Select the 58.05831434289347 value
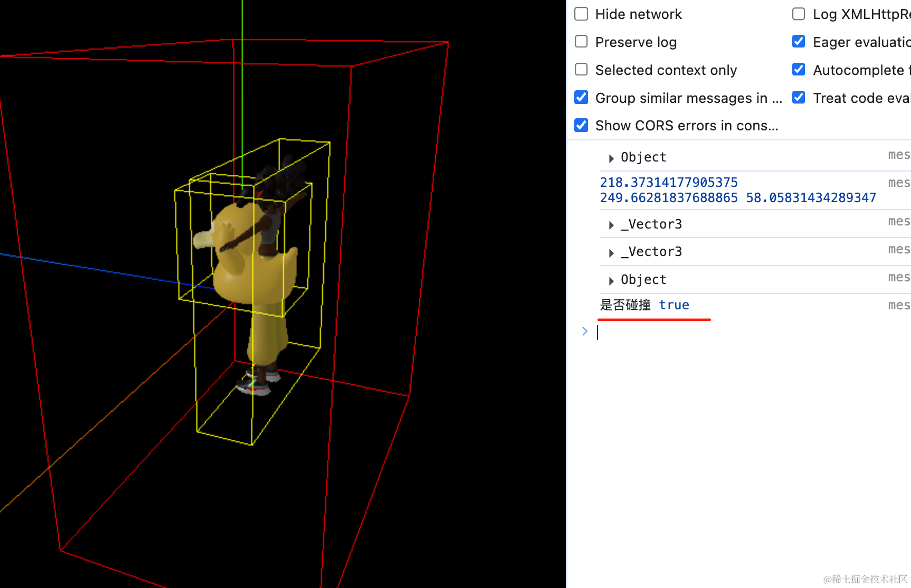The height and width of the screenshot is (588, 911). pos(811,198)
